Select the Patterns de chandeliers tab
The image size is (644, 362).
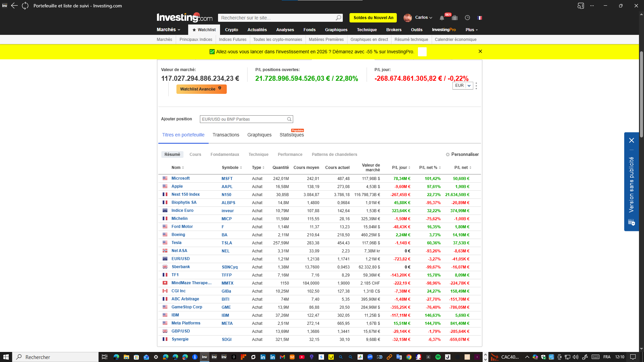334,155
